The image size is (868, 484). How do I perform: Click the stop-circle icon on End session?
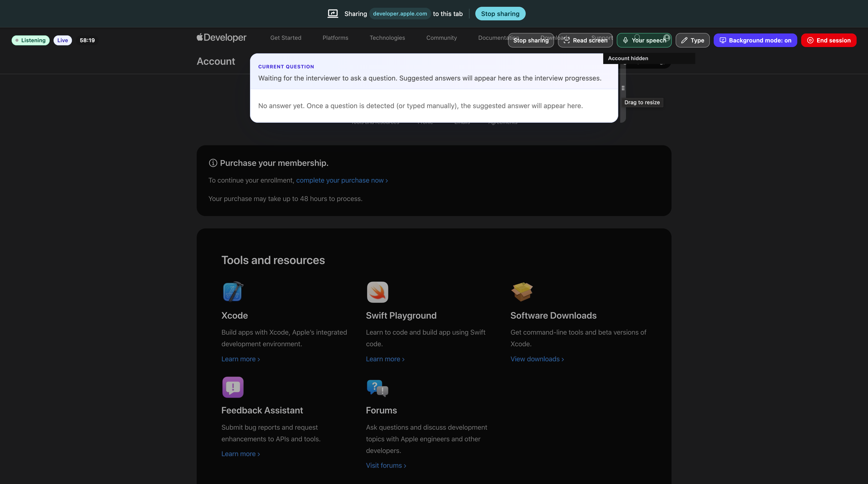coord(810,40)
